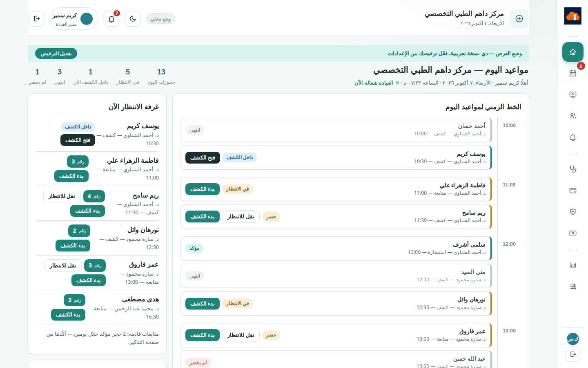Click نقل للانتظار for ريم سامح in timeline
Viewport: 588px width, 368px height.
pyautogui.click(x=241, y=217)
